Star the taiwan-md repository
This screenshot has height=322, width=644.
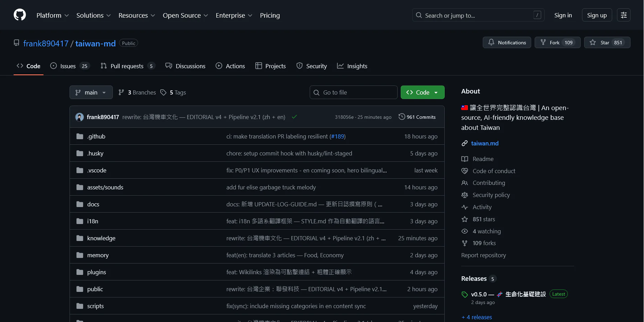pos(607,43)
